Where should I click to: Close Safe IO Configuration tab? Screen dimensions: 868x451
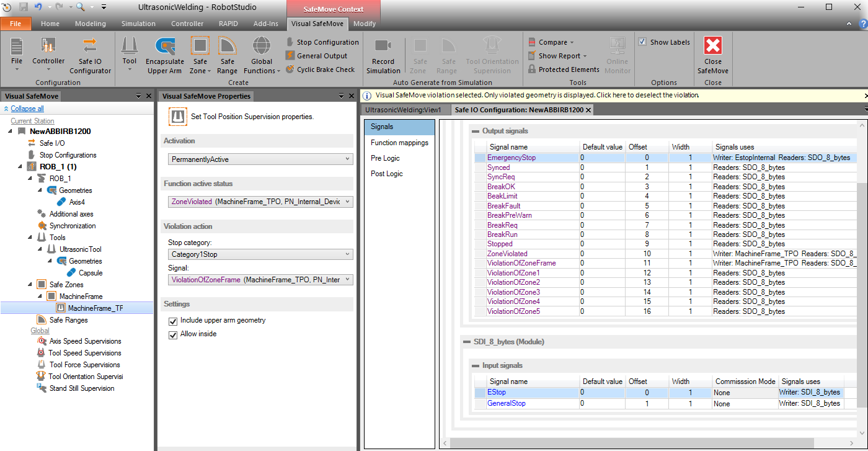(x=589, y=110)
